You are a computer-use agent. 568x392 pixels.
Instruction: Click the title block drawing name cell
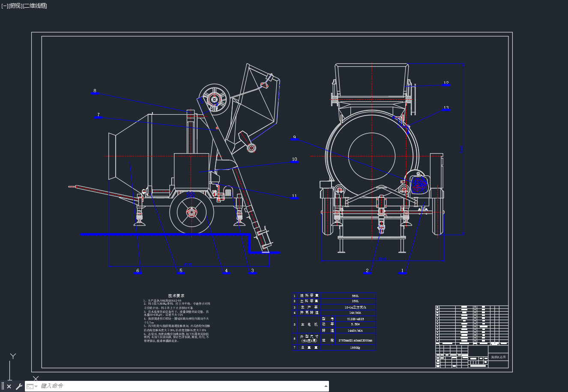pyautogui.click(x=498, y=357)
